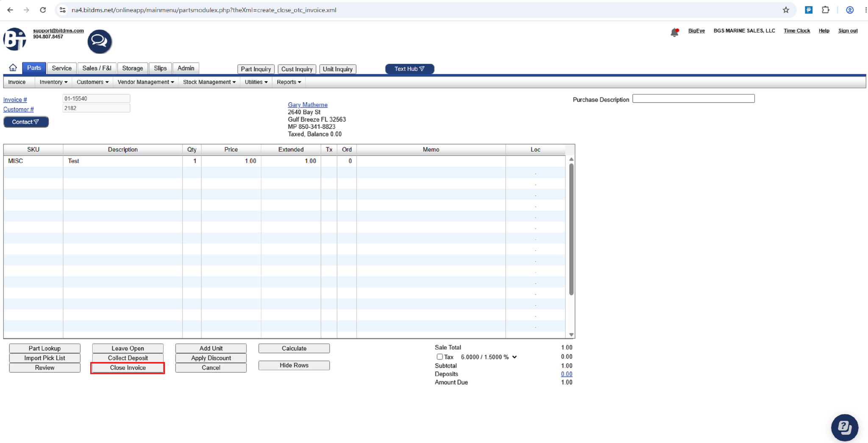Click the Invoice # link
The width and height of the screenshot is (868, 443).
pyautogui.click(x=15, y=100)
